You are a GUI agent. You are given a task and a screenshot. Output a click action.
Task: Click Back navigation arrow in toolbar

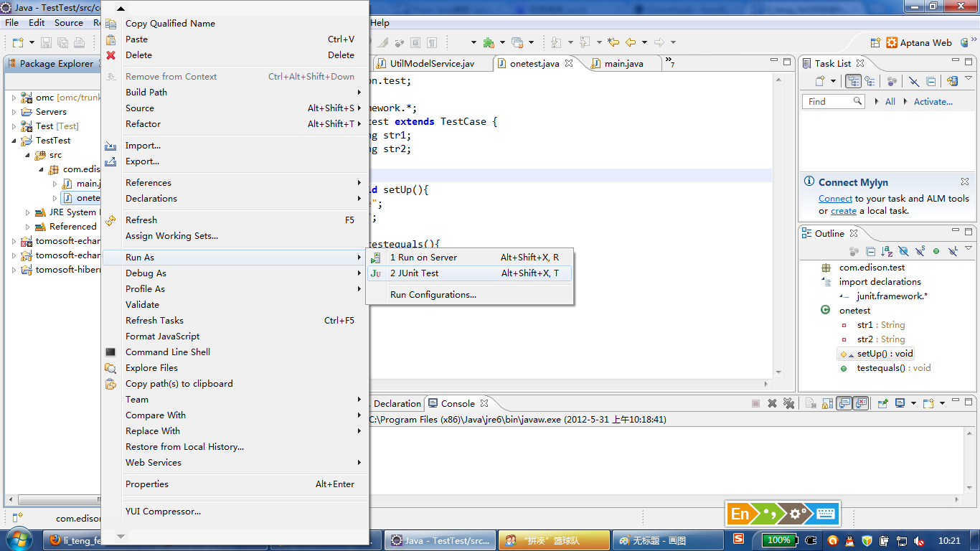631,42
